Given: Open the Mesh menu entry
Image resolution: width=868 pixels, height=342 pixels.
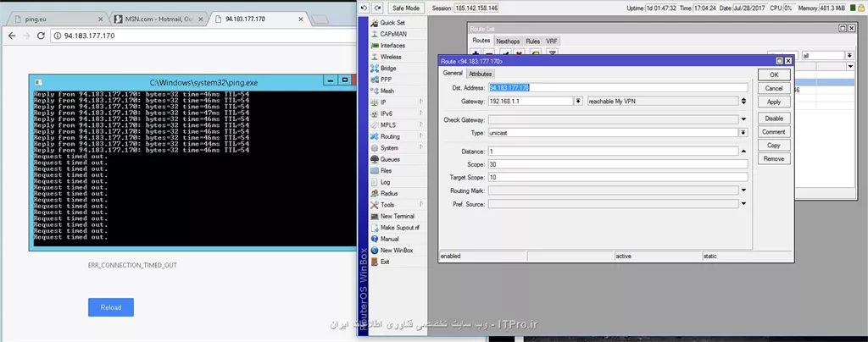Looking at the screenshot, I should click(x=387, y=91).
